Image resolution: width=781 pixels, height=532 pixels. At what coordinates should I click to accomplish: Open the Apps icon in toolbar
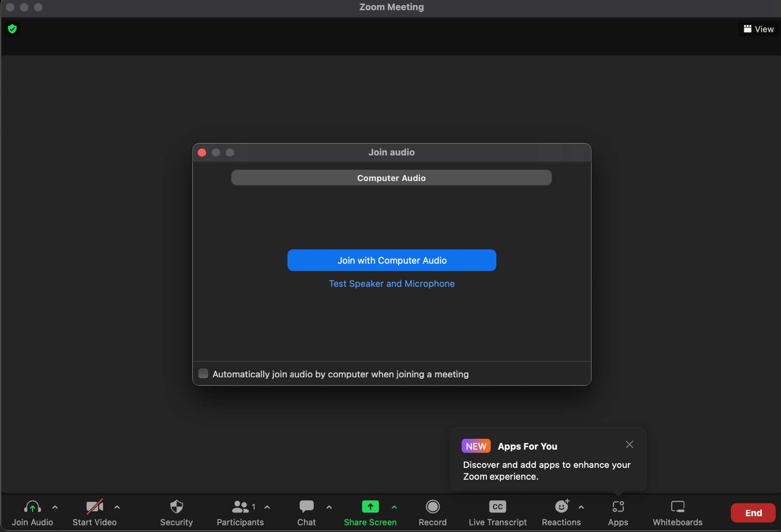tap(618, 507)
